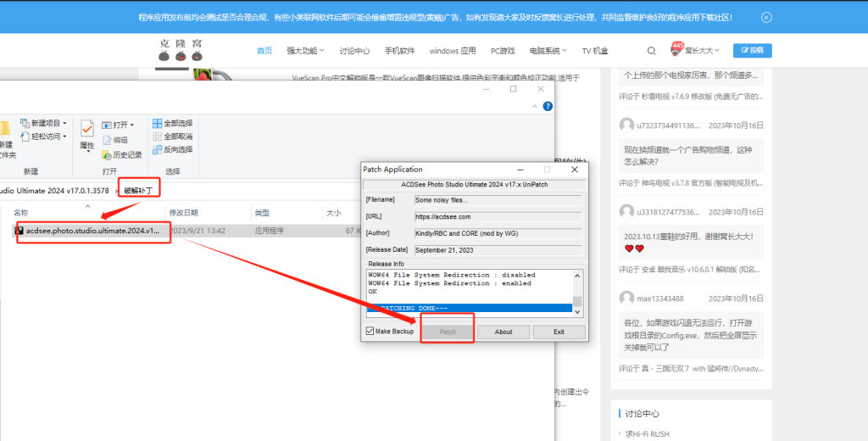
Task: Sort by 类型 column header
Action: click(x=262, y=213)
